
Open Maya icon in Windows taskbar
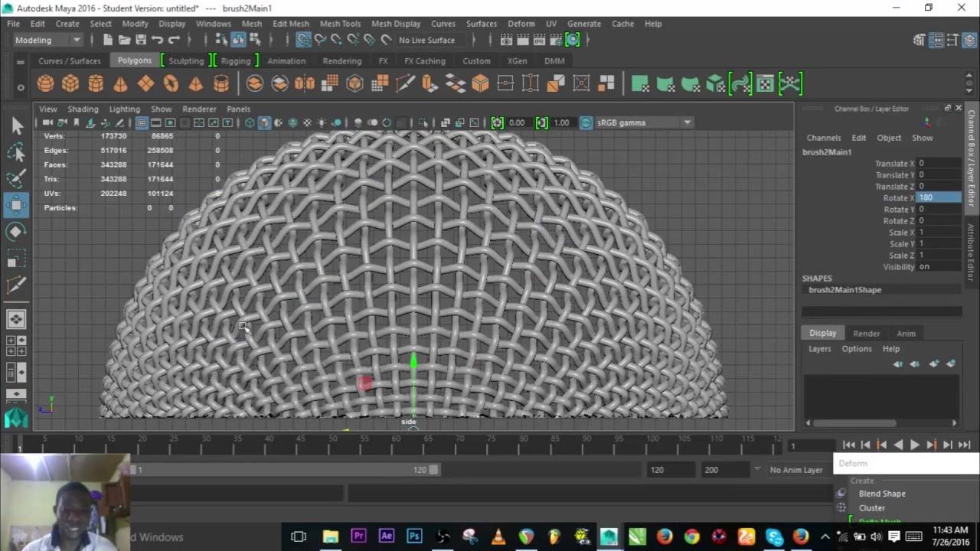point(609,536)
